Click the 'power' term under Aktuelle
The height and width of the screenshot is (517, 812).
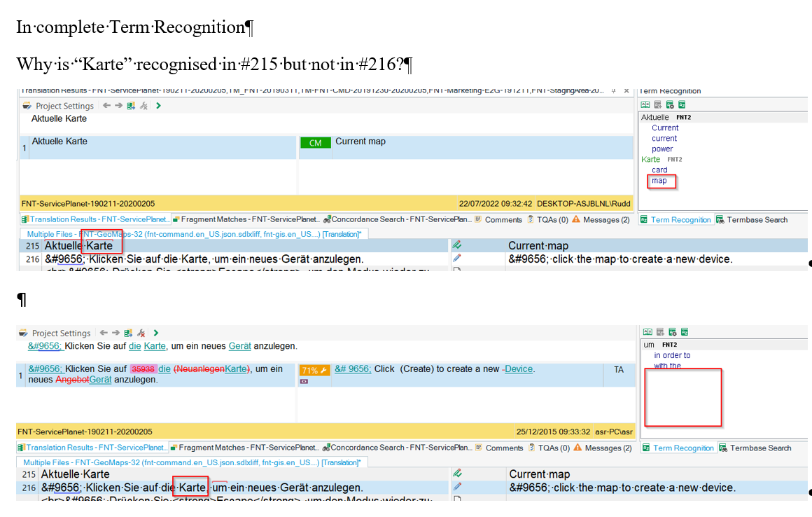(662, 149)
